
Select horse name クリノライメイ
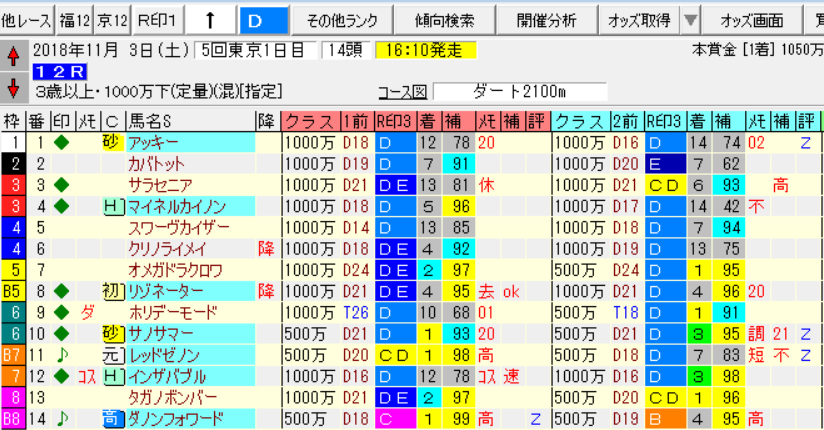(x=167, y=249)
